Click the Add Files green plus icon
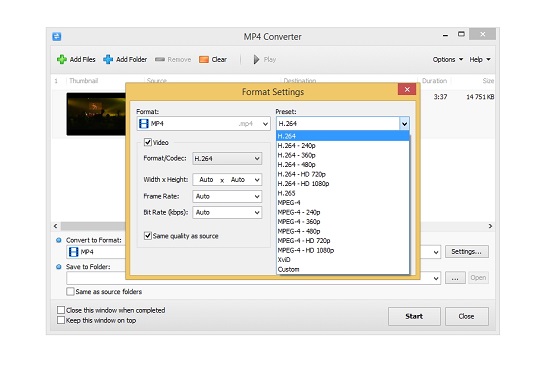550x372 pixels. [x=62, y=59]
